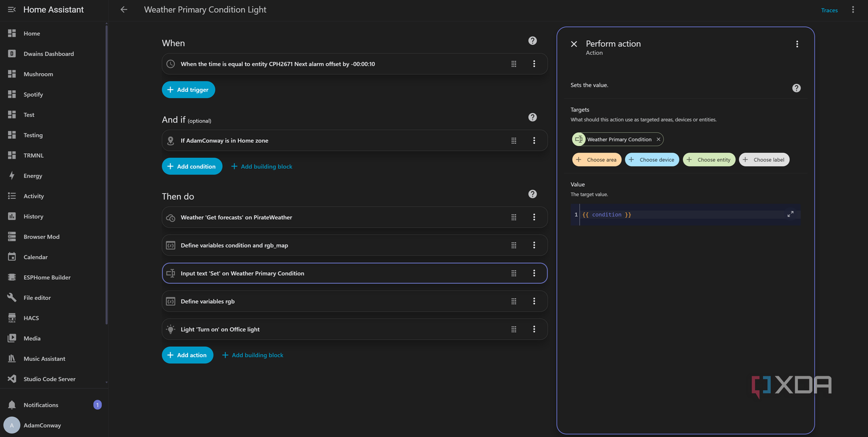868x437 pixels.
Task: Go back using the arrow icon
Action: click(x=124, y=10)
